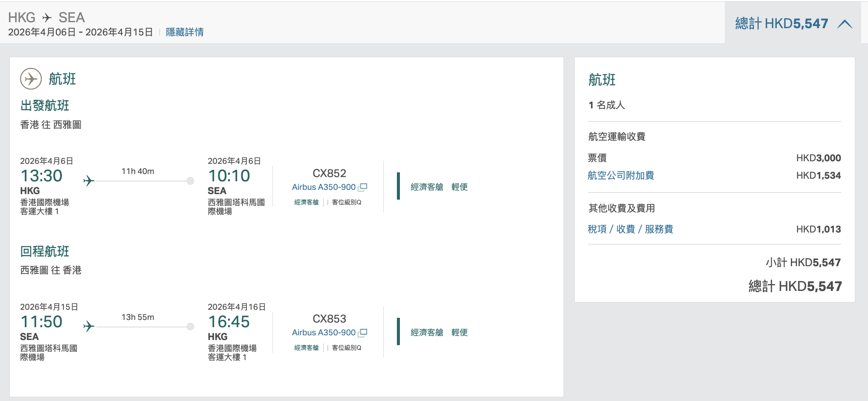868x401 pixels.
Task: Click the 隱藏詳情 link
Action: coord(185,32)
